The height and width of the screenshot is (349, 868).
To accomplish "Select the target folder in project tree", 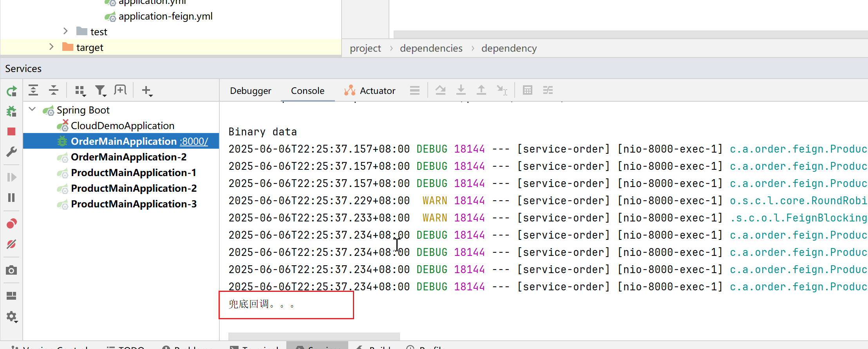I will (x=90, y=48).
